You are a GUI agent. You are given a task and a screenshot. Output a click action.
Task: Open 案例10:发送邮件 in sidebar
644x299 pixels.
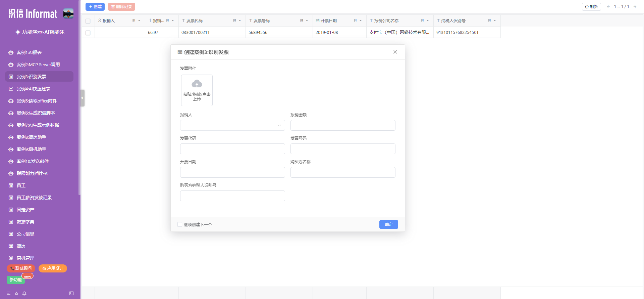point(39,161)
